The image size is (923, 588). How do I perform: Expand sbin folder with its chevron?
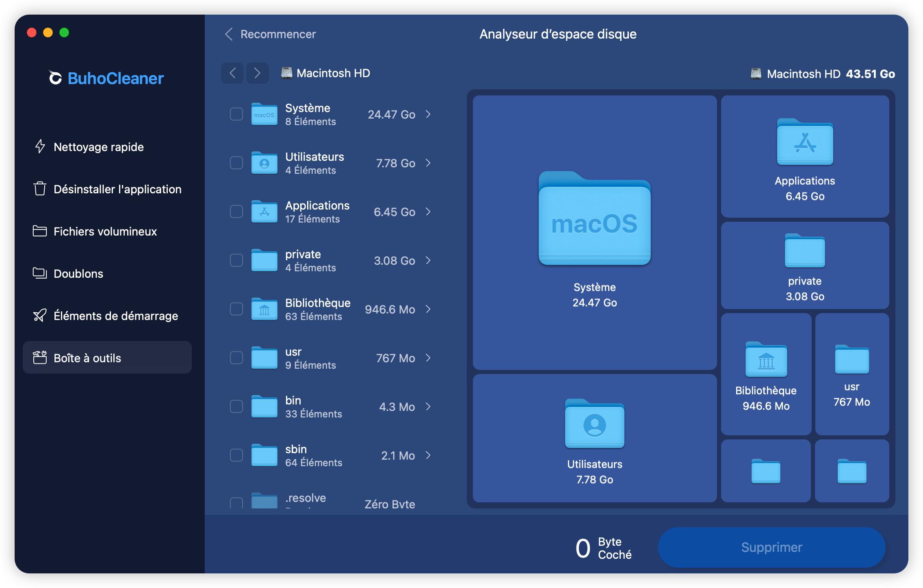click(428, 455)
